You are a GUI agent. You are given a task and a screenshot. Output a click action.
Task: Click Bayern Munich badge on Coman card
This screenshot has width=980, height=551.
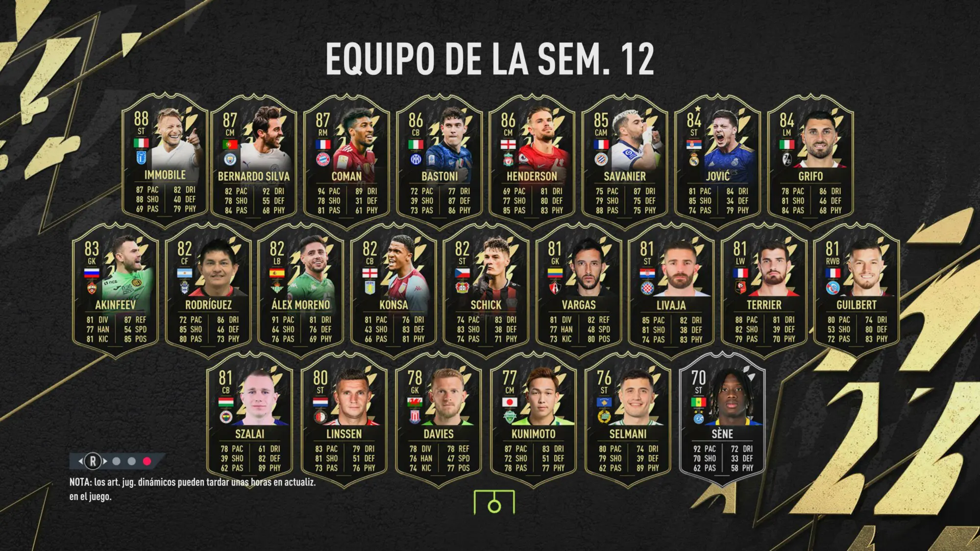tap(322, 159)
